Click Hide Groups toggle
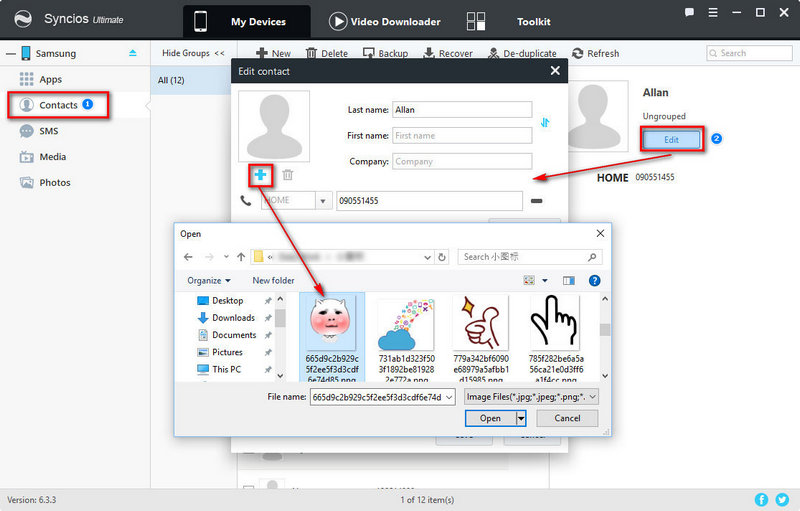800x511 pixels. pos(193,53)
